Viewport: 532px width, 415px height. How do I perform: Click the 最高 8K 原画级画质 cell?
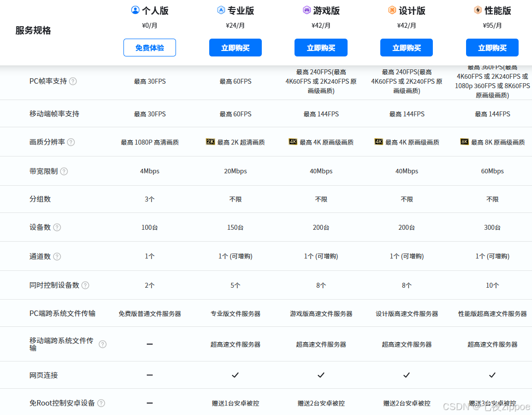[x=498, y=143]
